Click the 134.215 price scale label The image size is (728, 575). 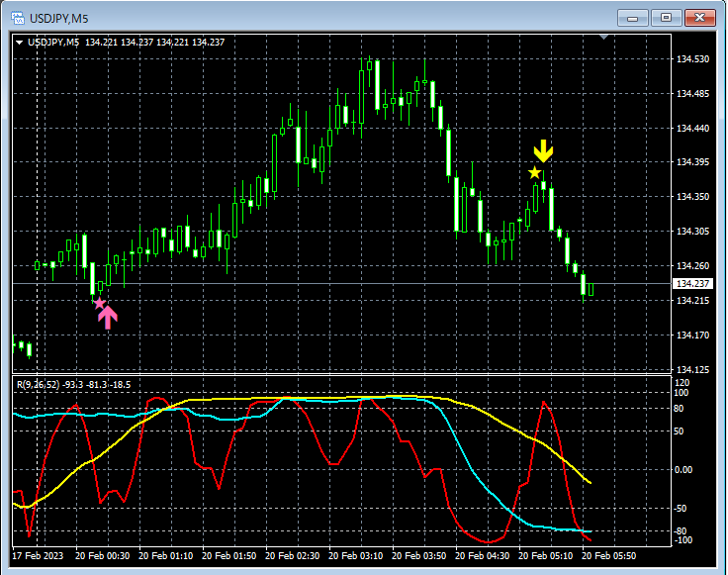(x=692, y=301)
